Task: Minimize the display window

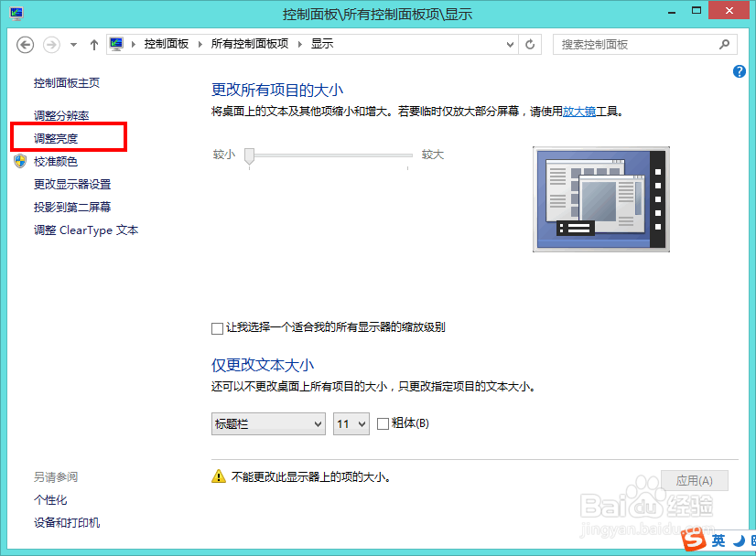Action: pyautogui.click(x=672, y=12)
